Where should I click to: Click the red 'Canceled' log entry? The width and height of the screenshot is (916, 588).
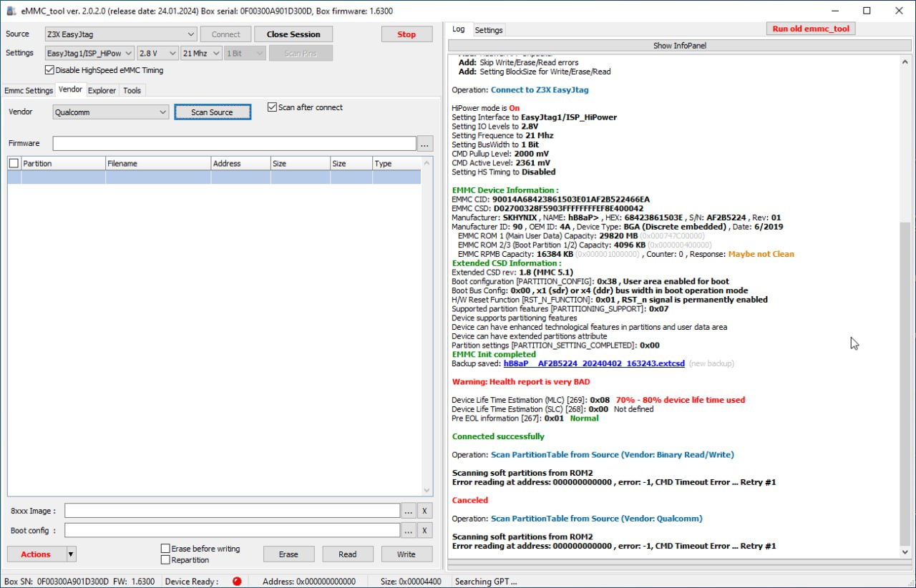click(470, 500)
